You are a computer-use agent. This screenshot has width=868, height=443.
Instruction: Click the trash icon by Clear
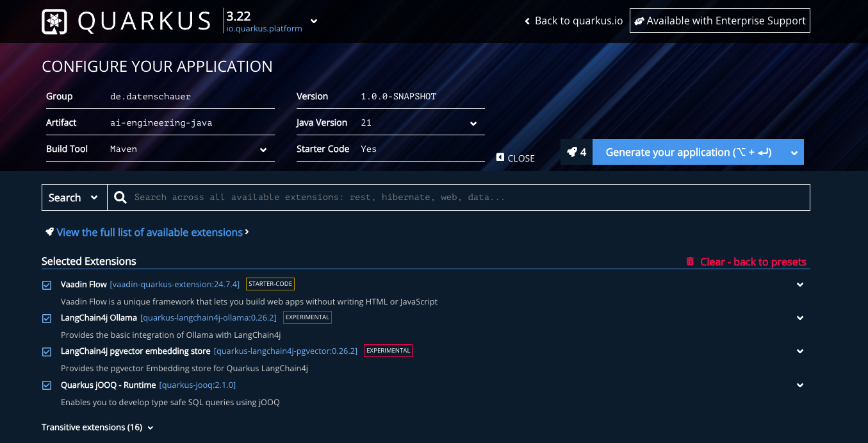tap(690, 261)
